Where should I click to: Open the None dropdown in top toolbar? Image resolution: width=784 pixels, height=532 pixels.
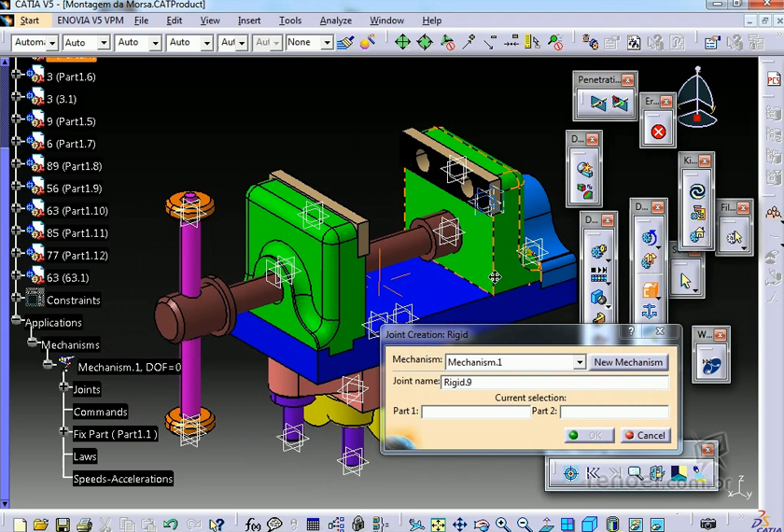326,43
